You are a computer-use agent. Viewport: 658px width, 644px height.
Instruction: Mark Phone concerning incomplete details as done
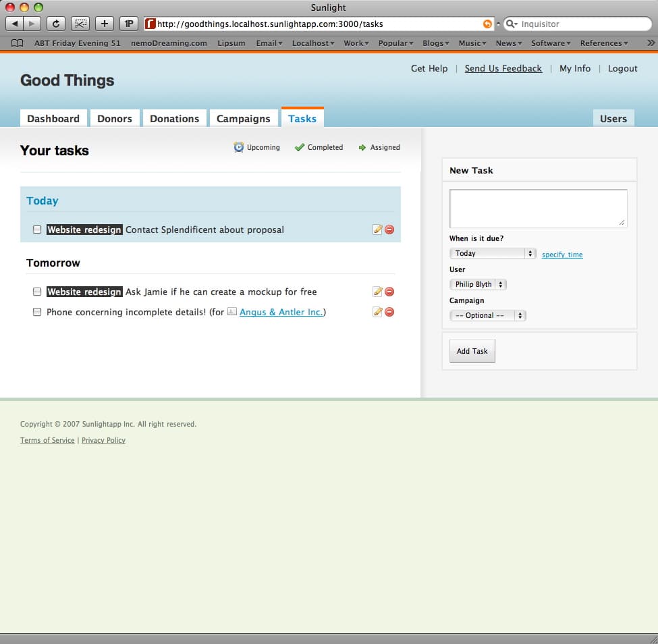pos(37,312)
